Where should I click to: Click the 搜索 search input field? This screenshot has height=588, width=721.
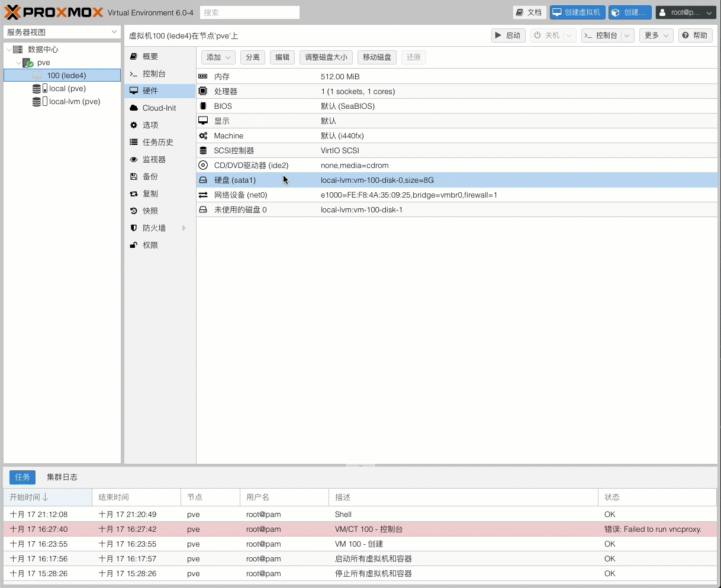[249, 12]
